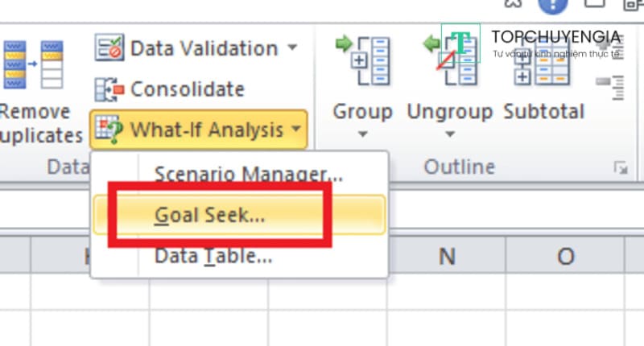
Task: Click the Remove Duplicates icon
Action: coord(32,66)
